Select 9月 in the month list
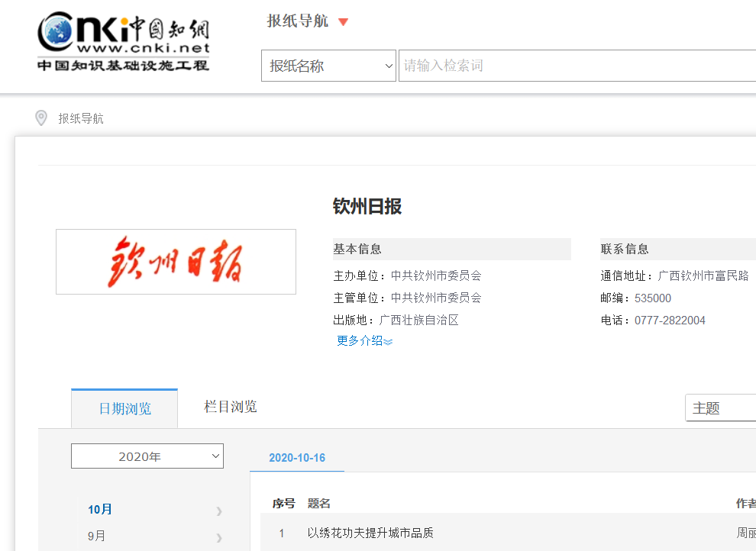Viewport: 756px width, 551px height. (x=97, y=536)
